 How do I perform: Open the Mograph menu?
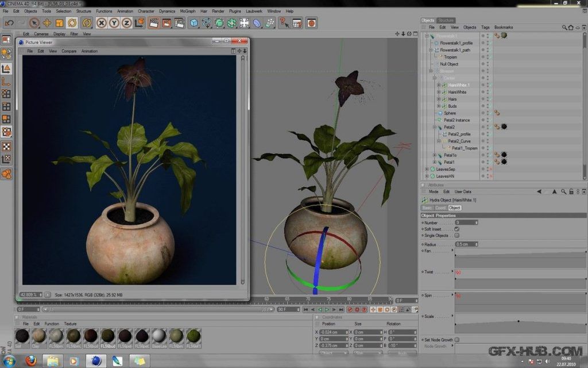[188, 11]
